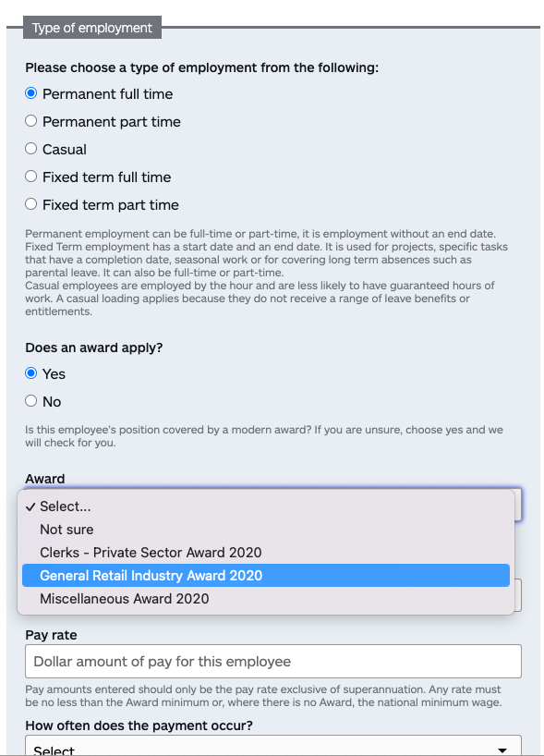Choose General Retail Industry Award 2020
The image size is (544, 756).
point(265,575)
